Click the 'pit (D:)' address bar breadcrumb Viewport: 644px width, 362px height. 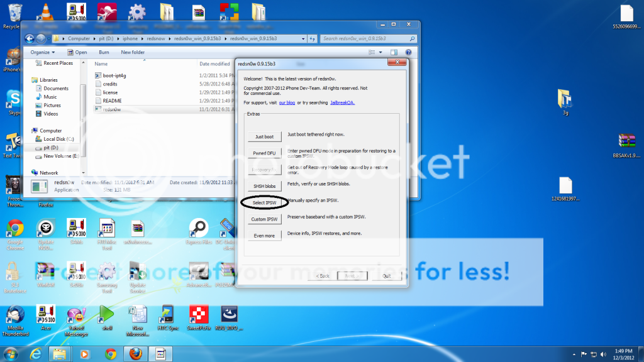[x=106, y=38]
